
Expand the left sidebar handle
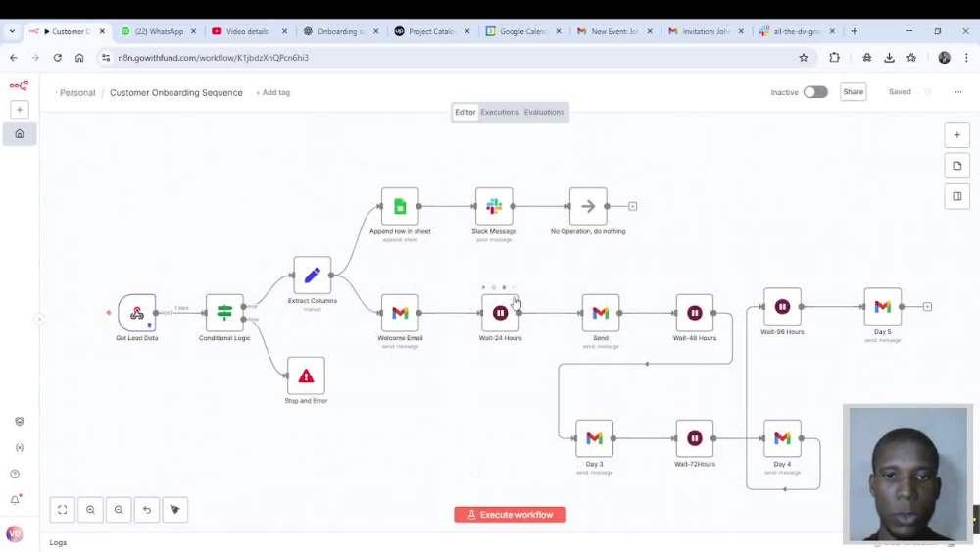pyautogui.click(x=39, y=319)
